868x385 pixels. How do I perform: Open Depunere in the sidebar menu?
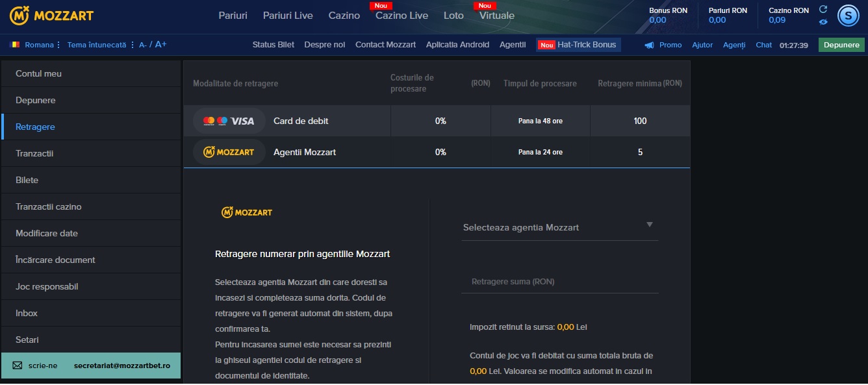click(x=91, y=101)
